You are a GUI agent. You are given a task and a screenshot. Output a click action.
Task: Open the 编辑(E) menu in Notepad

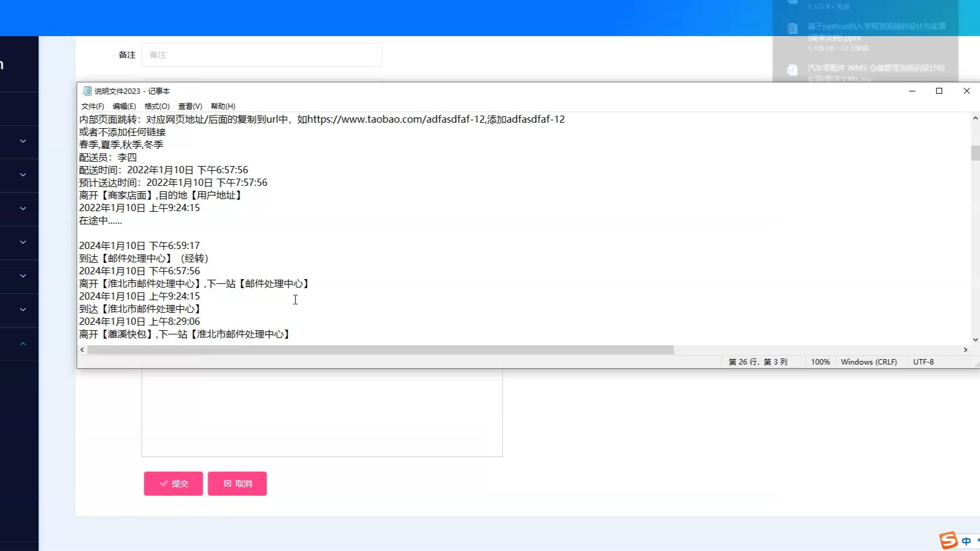click(124, 106)
